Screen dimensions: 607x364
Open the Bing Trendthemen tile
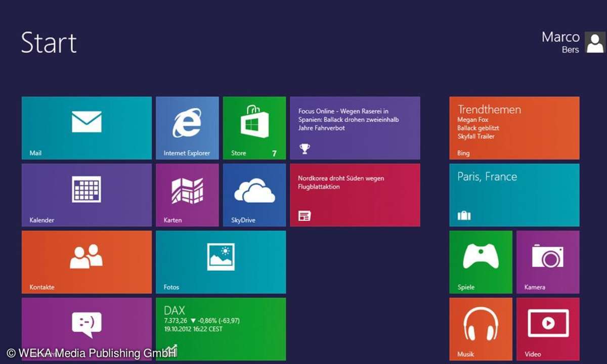[514, 128]
